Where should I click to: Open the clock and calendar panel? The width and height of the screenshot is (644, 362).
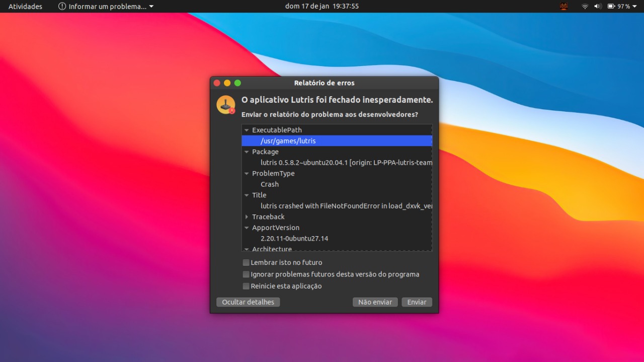322,7
